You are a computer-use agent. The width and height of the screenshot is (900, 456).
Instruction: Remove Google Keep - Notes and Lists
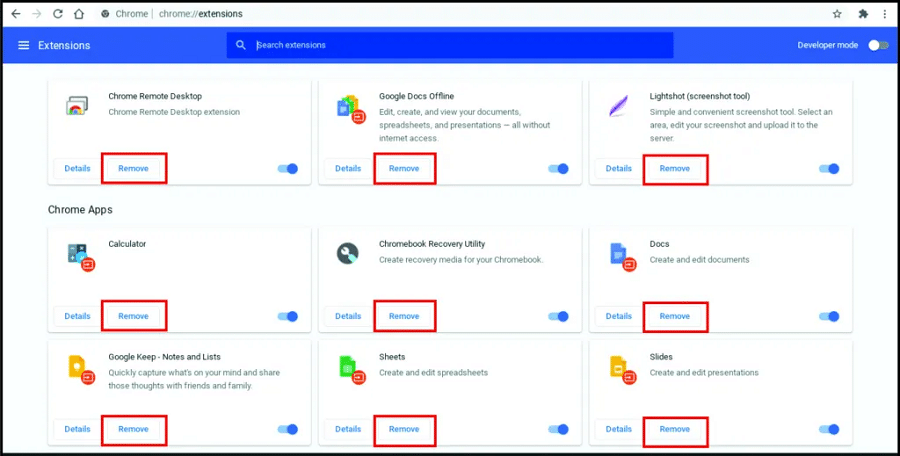coord(133,429)
